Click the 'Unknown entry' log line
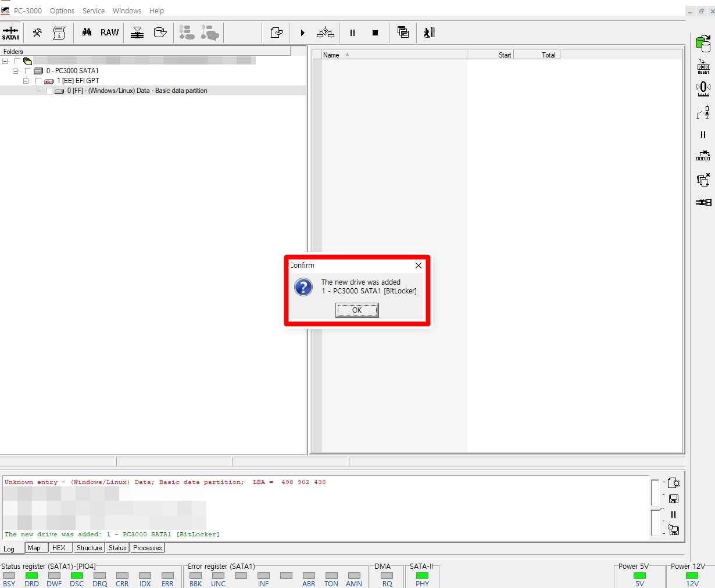Screen dimensions: 715x588 pyautogui.click(x=165, y=482)
